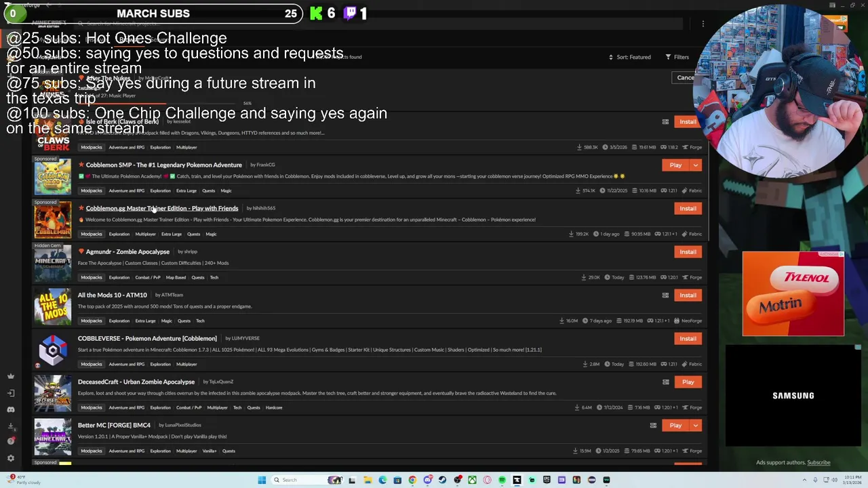This screenshot has width=868, height=488.
Task: Open the downloads icon in launcher sidebar
Action: (x=11, y=426)
